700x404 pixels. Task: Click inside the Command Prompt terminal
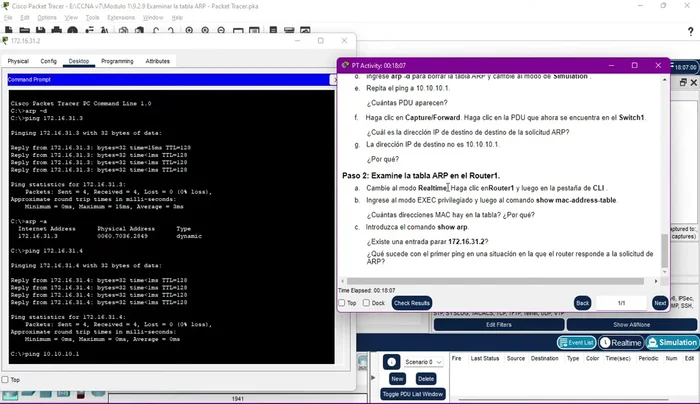[x=171, y=227]
